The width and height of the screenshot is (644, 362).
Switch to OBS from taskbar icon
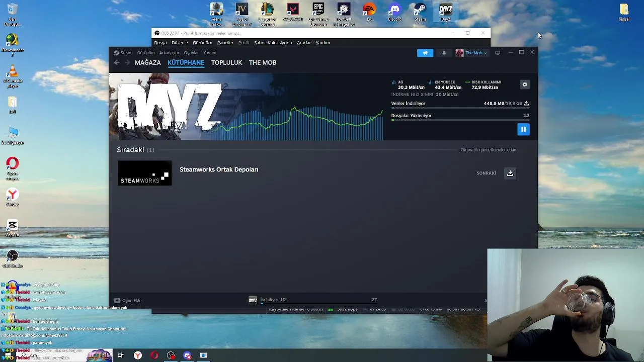click(171, 355)
